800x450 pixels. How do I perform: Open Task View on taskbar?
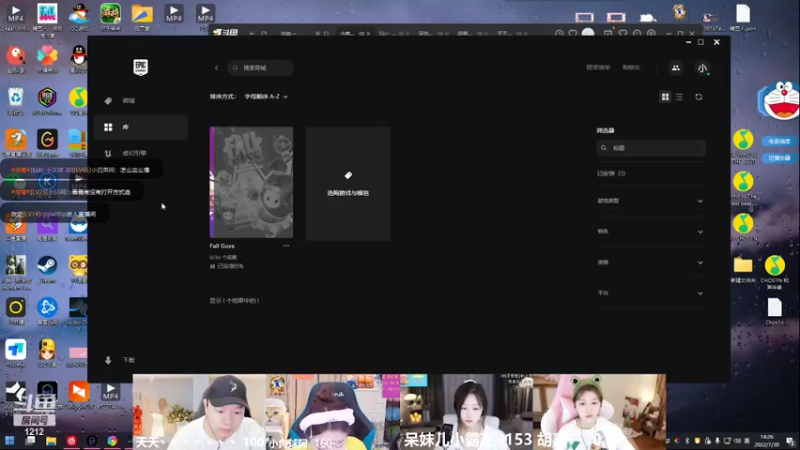(30, 441)
